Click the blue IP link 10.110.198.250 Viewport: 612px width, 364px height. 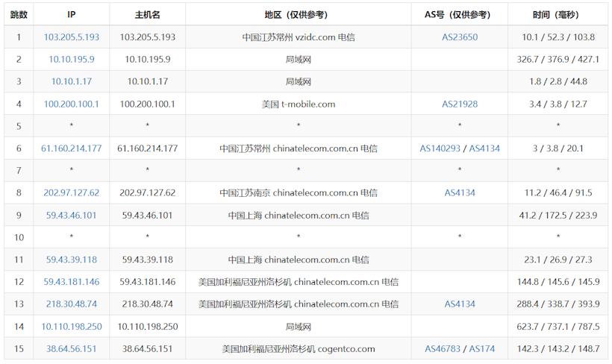pos(72,327)
